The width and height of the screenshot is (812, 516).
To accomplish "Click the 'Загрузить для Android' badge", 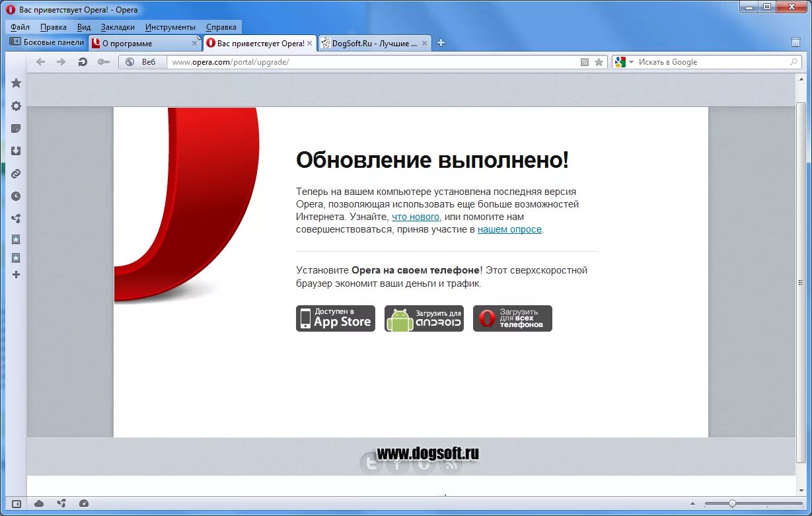I will pos(424,318).
